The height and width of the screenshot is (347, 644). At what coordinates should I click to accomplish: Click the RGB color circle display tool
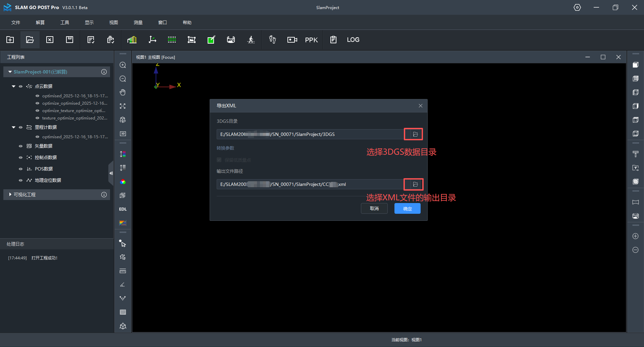[x=123, y=182]
